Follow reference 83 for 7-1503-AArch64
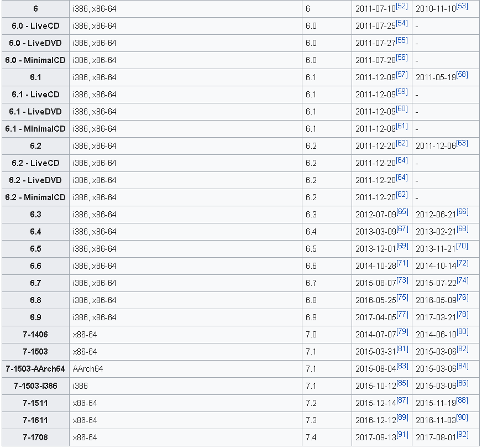Image resolution: width=482 pixels, height=448 pixels. pos(402,366)
